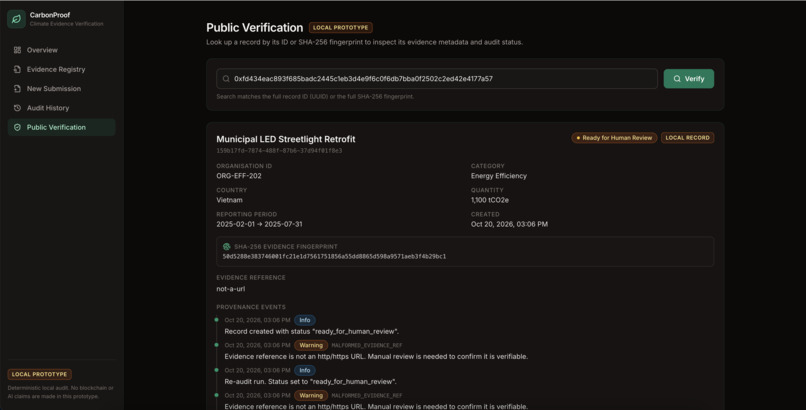Screen dimensions: 806x410
Task: Click the Verify button
Action: (x=689, y=79)
